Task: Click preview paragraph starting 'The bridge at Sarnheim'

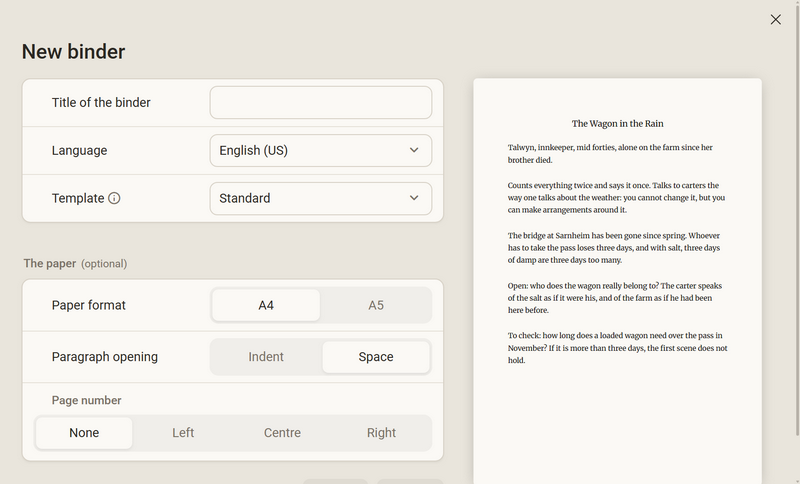Action: (614, 248)
